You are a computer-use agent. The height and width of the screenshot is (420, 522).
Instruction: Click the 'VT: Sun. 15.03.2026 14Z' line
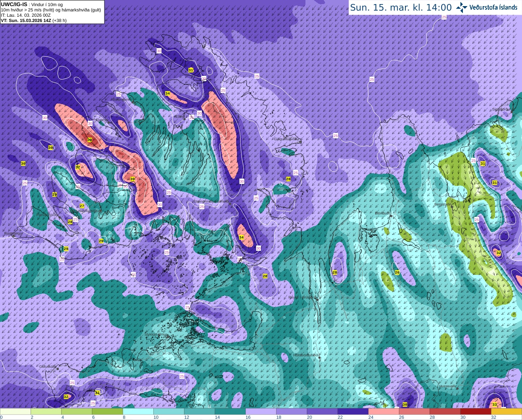[x=33, y=20]
